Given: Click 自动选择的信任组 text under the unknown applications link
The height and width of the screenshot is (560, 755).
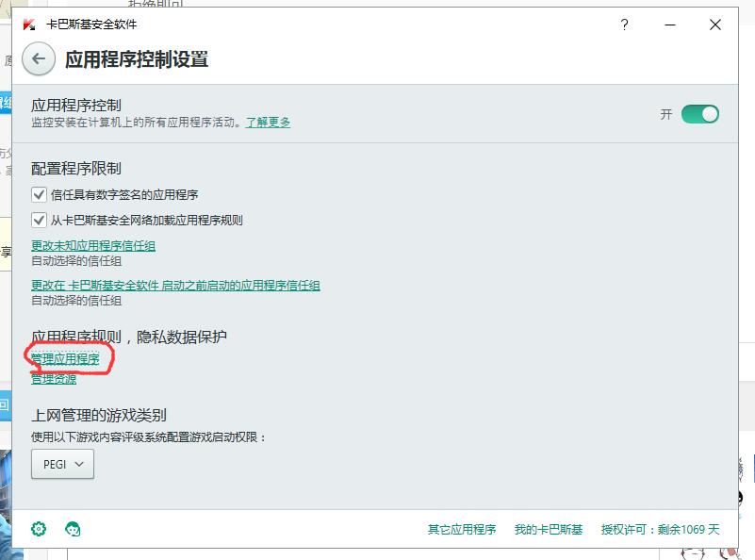Looking at the screenshot, I should 76,261.
